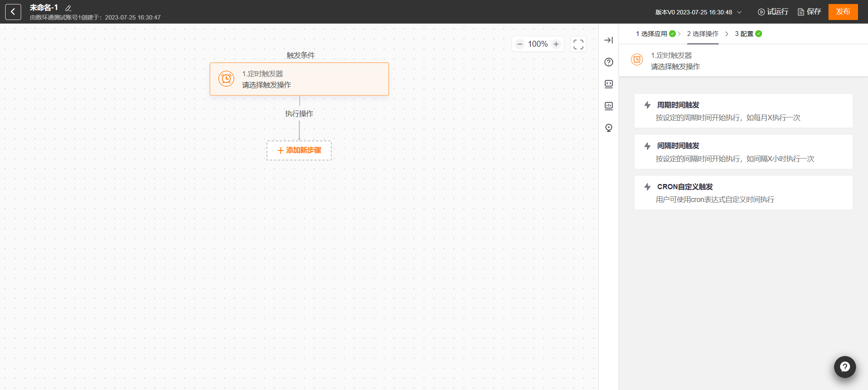Start a 试运行 test run
This screenshot has width=868, height=390.
click(x=773, y=12)
